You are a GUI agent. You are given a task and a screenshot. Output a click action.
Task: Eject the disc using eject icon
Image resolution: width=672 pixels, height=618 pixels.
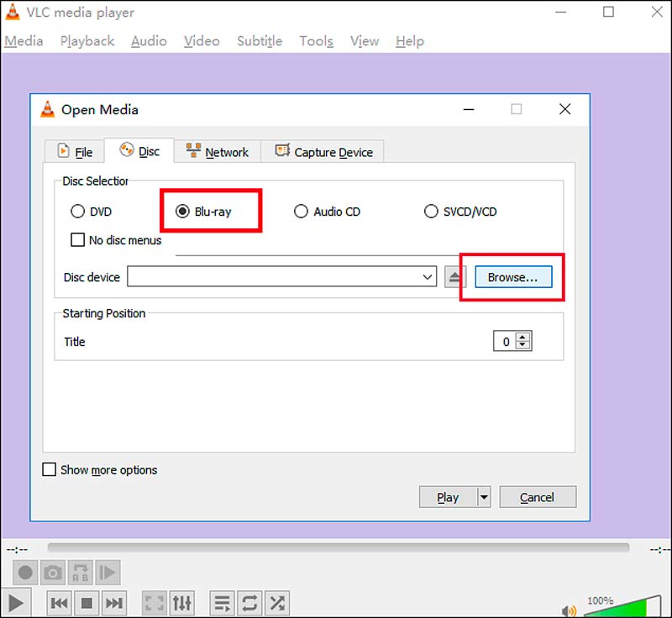[454, 277]
